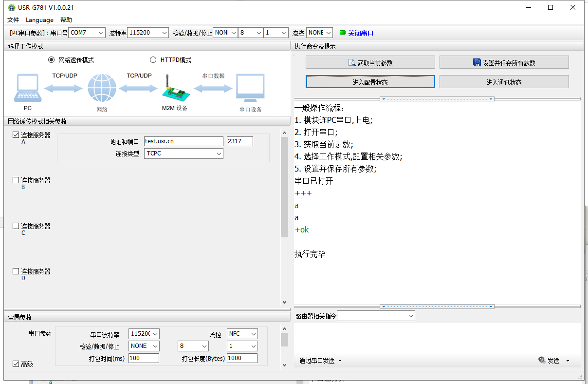
Task: Click the network globe icon in diagram
Action: [x=102, y=88]
